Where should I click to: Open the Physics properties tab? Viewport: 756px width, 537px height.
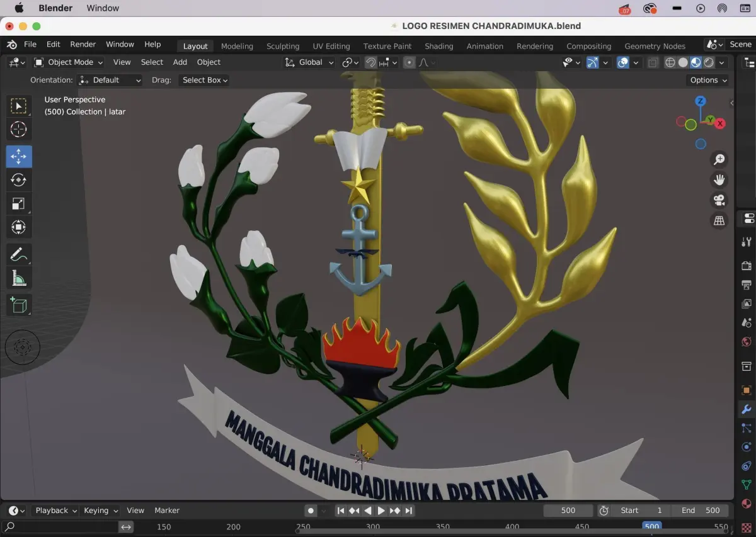(x=747, y=447)
